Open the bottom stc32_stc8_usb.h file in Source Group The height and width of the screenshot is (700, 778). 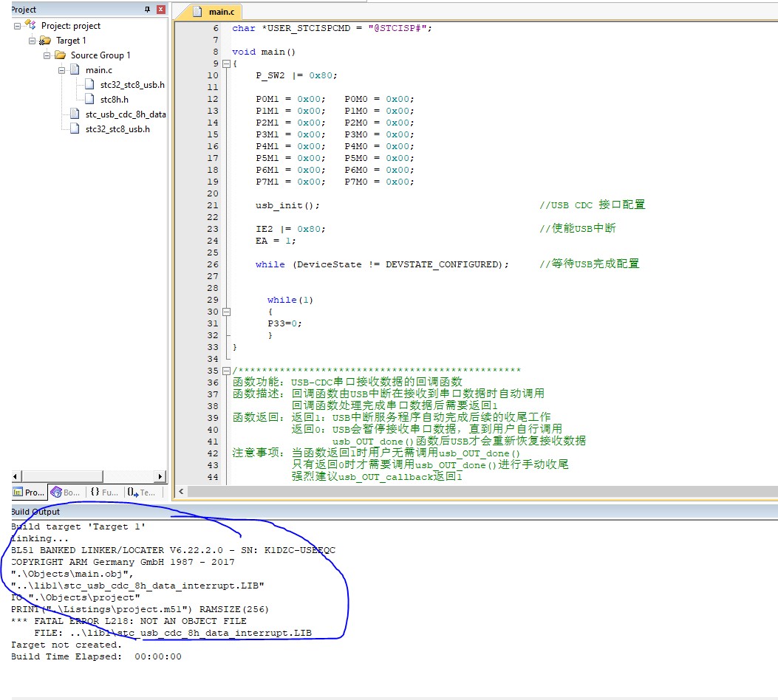tap(117, 129)
